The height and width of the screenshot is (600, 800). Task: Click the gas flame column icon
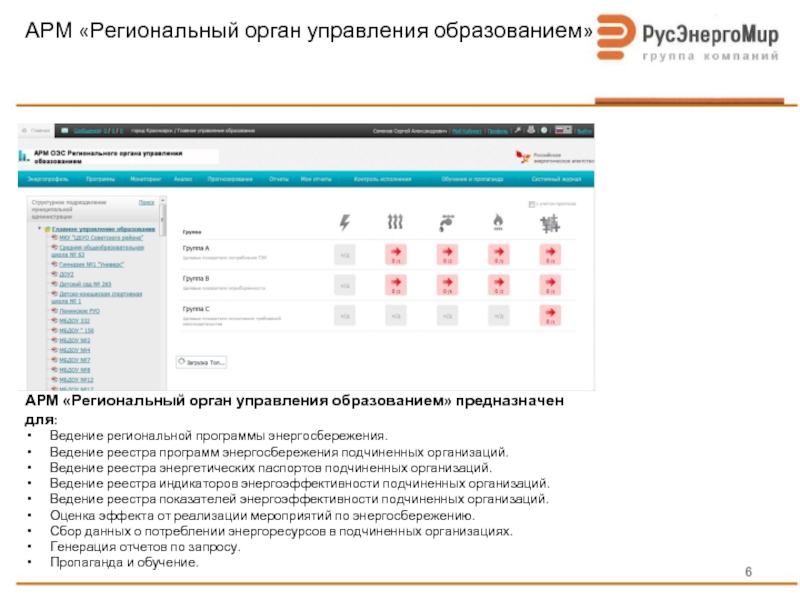click(498, 222)
